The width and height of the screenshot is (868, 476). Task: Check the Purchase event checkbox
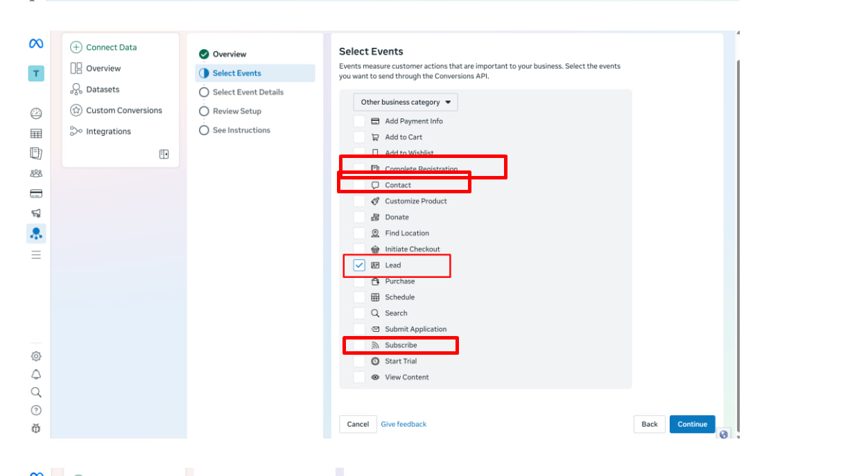[x=359, y=281]
